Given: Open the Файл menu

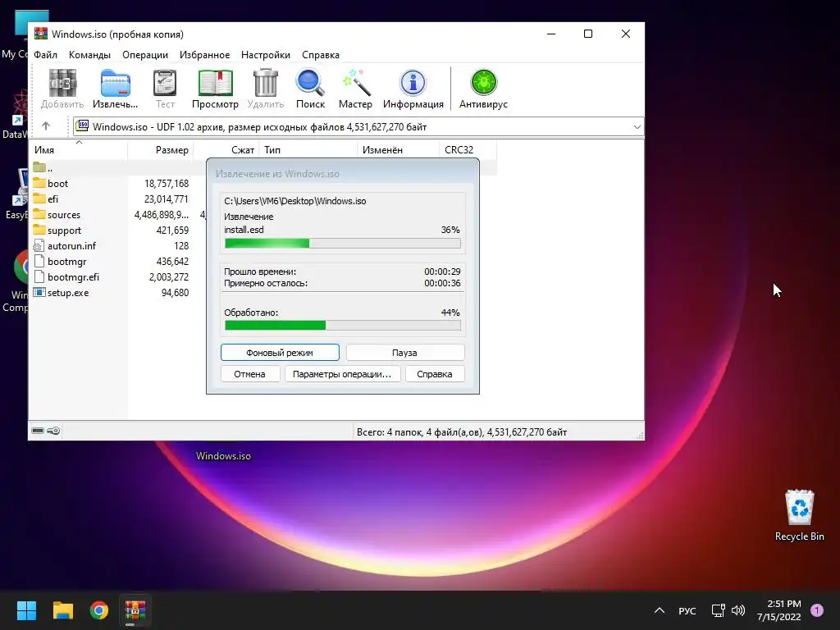Looking at the screenshot, I should click(46, 55).
